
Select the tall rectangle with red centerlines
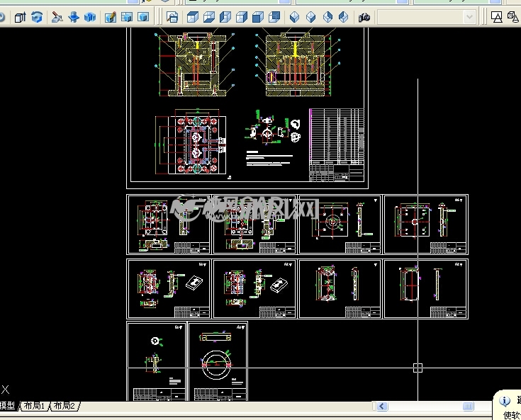click(410, 285)
